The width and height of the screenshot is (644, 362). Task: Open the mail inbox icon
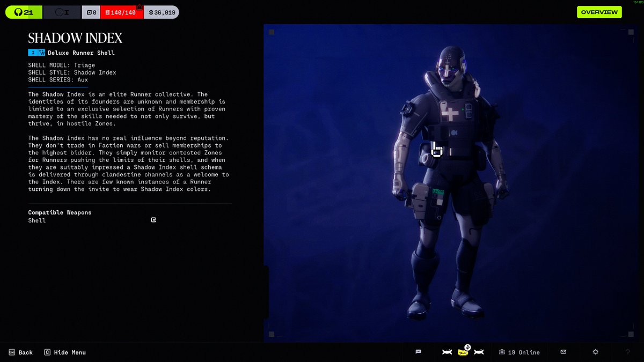563,352
